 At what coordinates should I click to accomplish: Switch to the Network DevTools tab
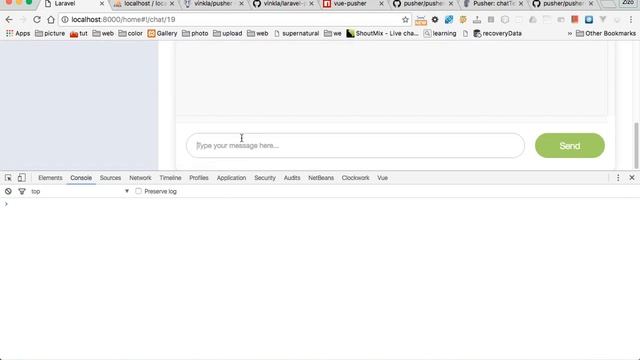[140, 178]
